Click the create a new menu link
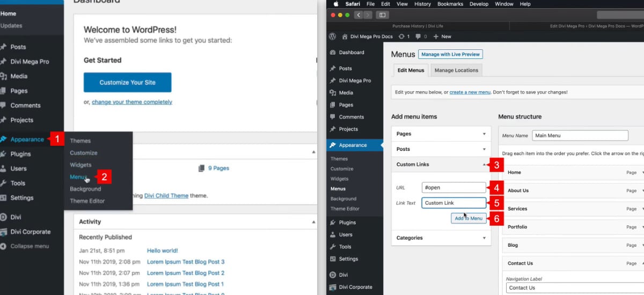This screenshot has width=644, height=295. tap(470, 92)
